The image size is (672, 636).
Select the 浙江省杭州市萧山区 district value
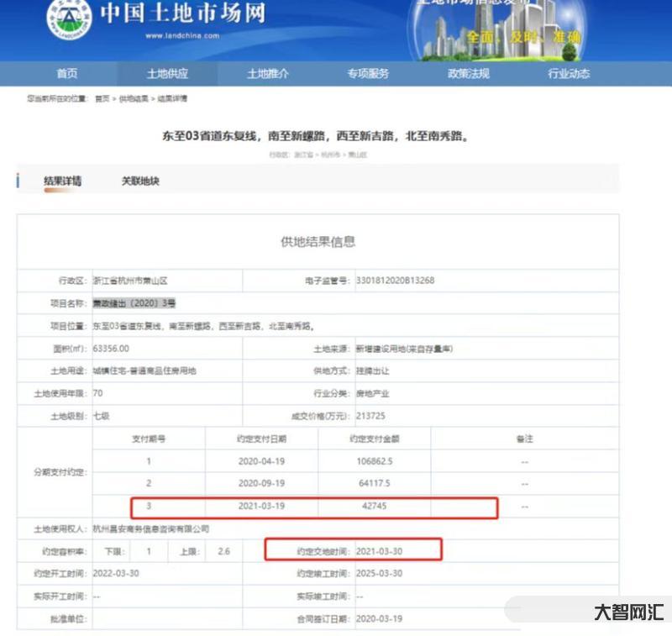[x=130, y=281]
